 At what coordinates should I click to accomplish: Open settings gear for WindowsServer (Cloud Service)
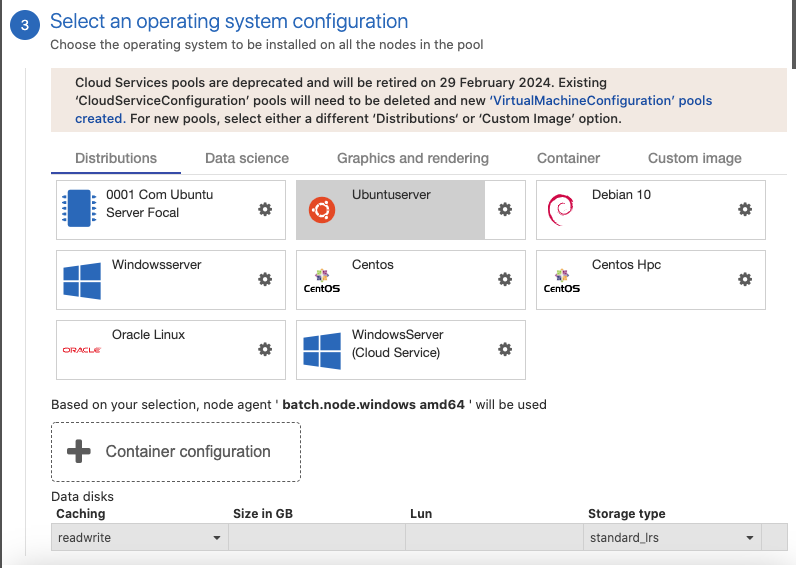(505, 349)
